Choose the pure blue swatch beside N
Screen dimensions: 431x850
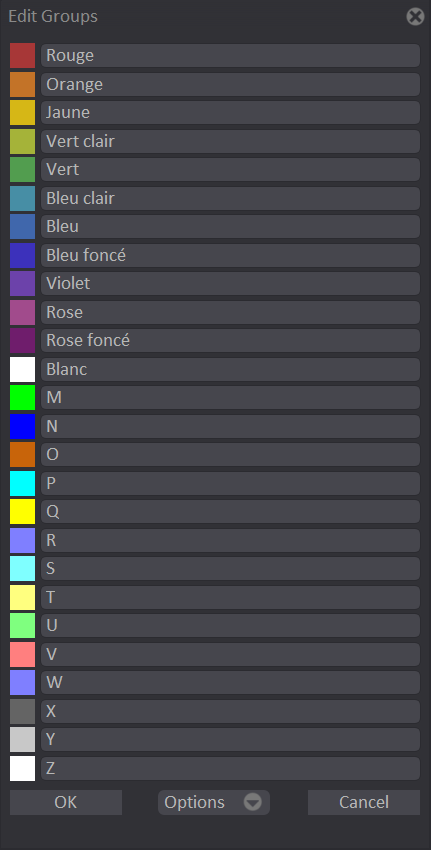click(x=22, y=426)
